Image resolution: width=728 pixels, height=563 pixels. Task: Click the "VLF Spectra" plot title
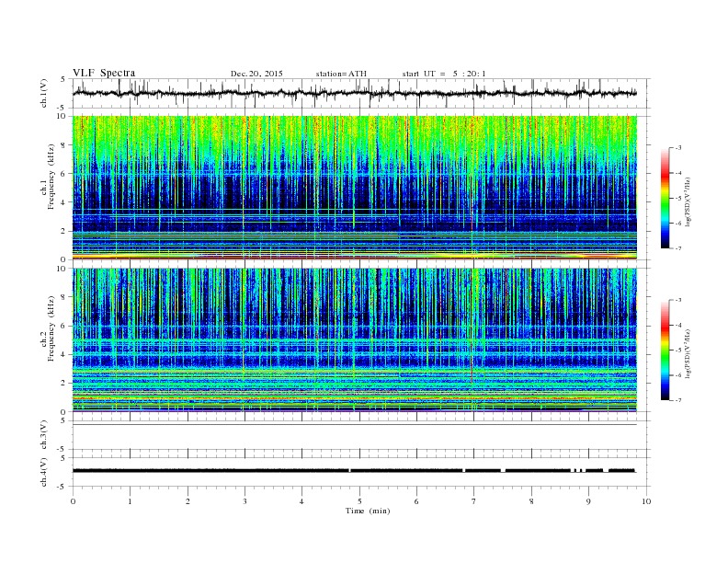click(104, 73)
